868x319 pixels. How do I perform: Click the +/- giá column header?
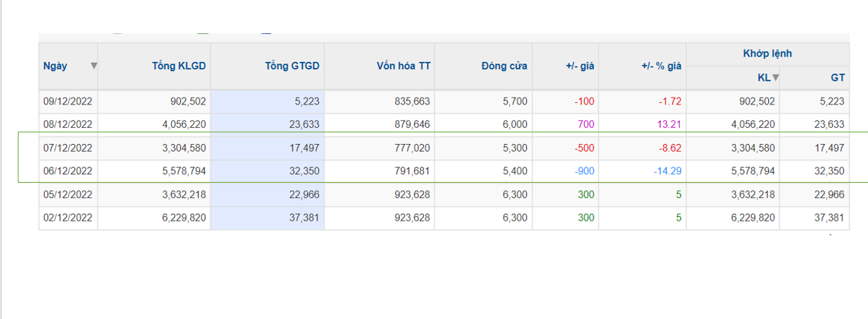point(579,66)
